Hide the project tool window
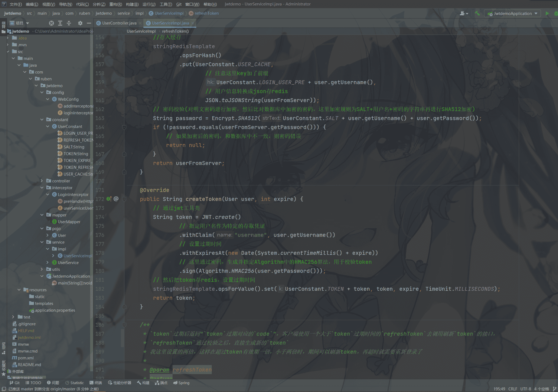The height and width of the screenshot is (392, 558). 89,23
